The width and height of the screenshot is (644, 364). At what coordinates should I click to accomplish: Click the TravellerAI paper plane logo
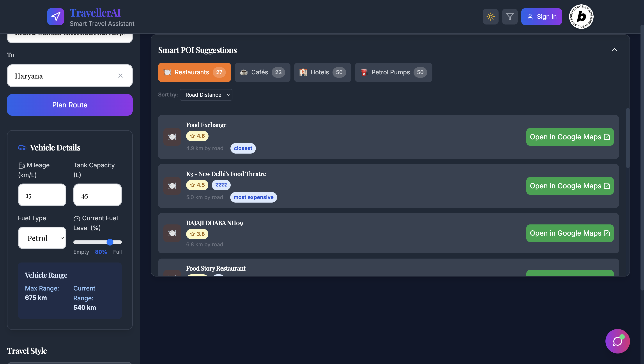point(56,17)
